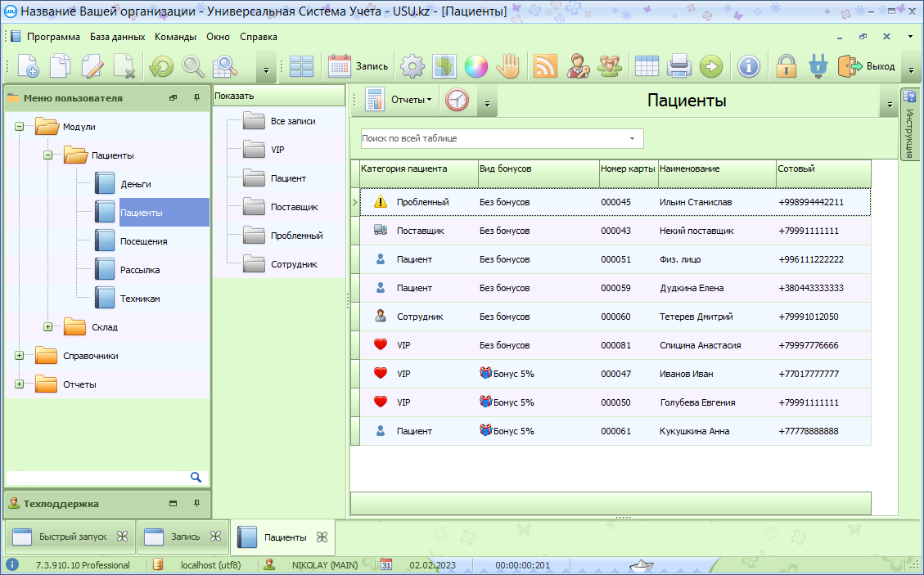Open the color wheel theme picker
The height and width of the screenshot is (575, 924).
click(x=476, y=66)
